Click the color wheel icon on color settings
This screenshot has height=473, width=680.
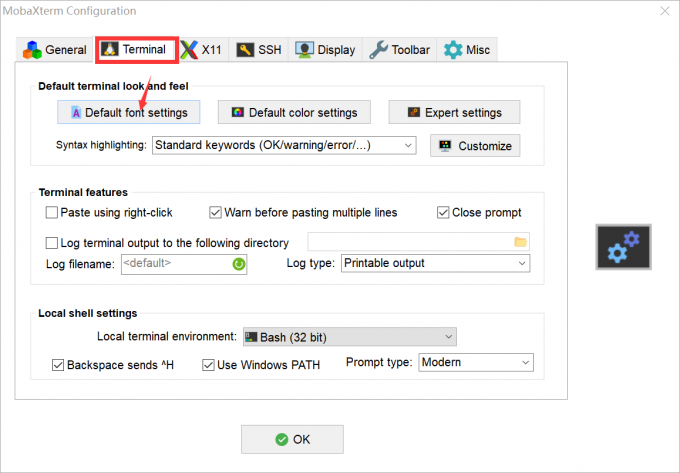238,112
